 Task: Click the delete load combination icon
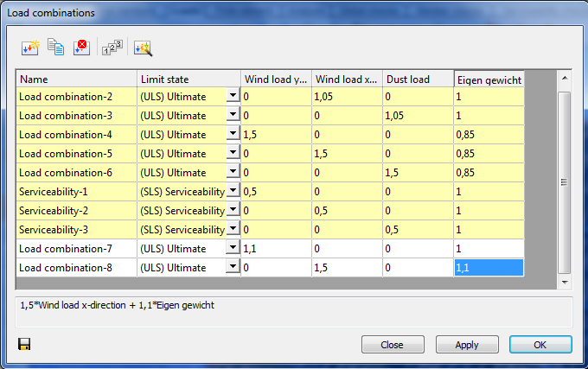click(x=81, y=48)
